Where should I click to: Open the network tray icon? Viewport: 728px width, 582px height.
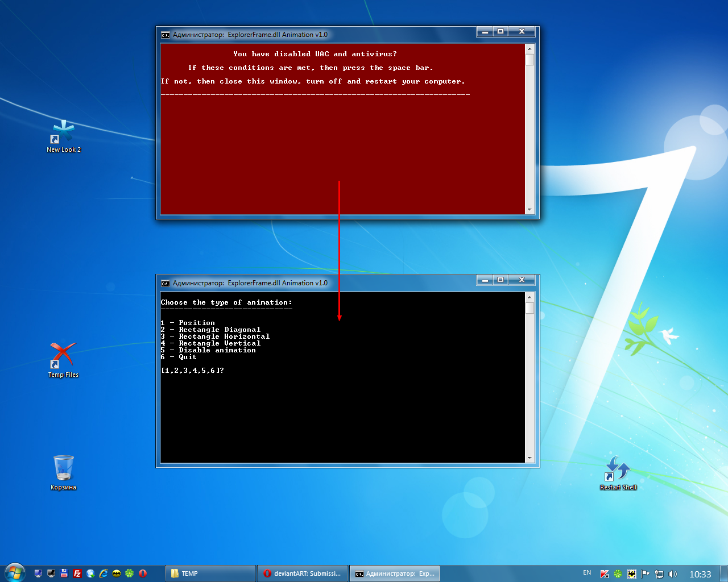tap(659, 574)
